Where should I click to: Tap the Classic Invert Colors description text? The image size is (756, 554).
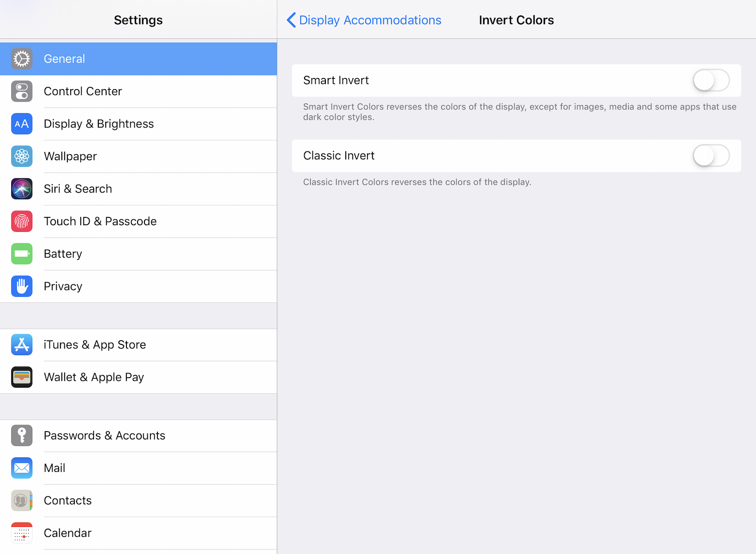coord(417,182)
